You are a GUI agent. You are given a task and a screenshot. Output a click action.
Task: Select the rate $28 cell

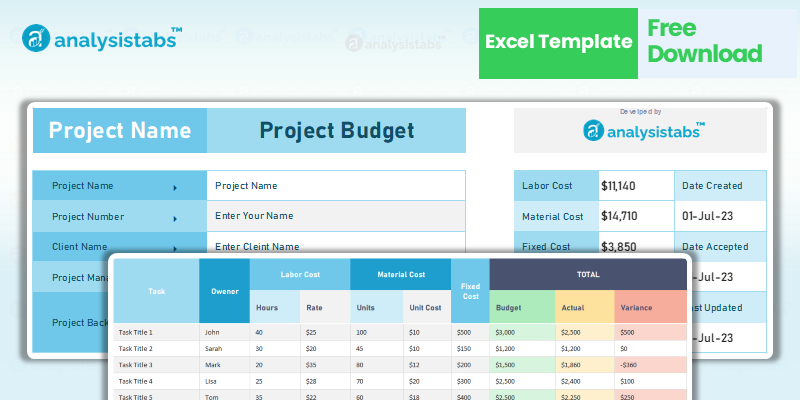coord(325,381)
